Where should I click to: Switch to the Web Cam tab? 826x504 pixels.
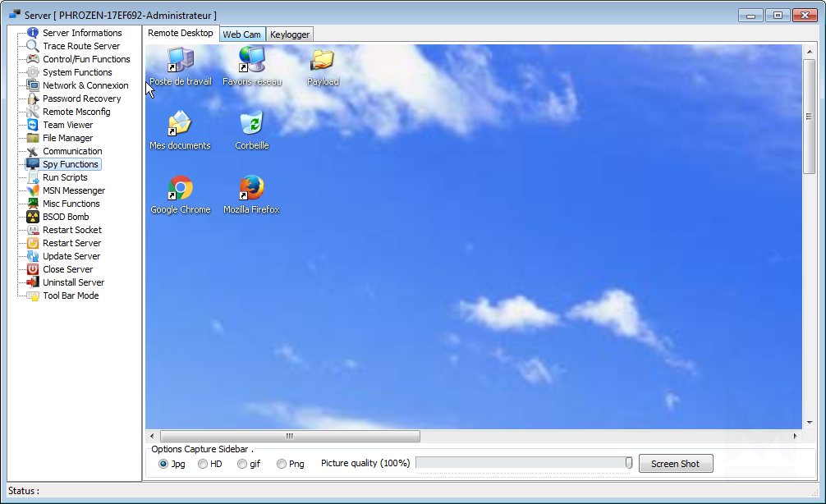(241, 34)
